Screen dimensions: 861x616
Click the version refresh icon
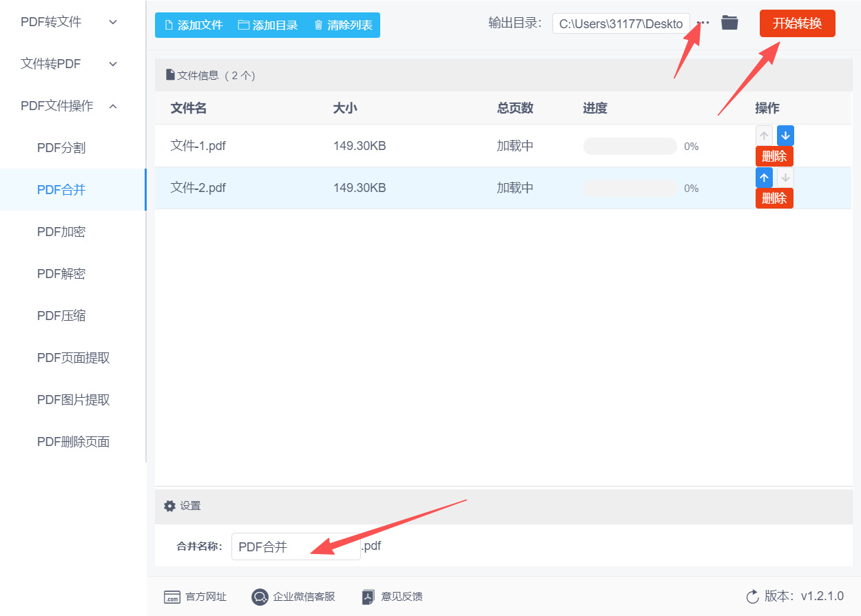[x=752, y=597]
